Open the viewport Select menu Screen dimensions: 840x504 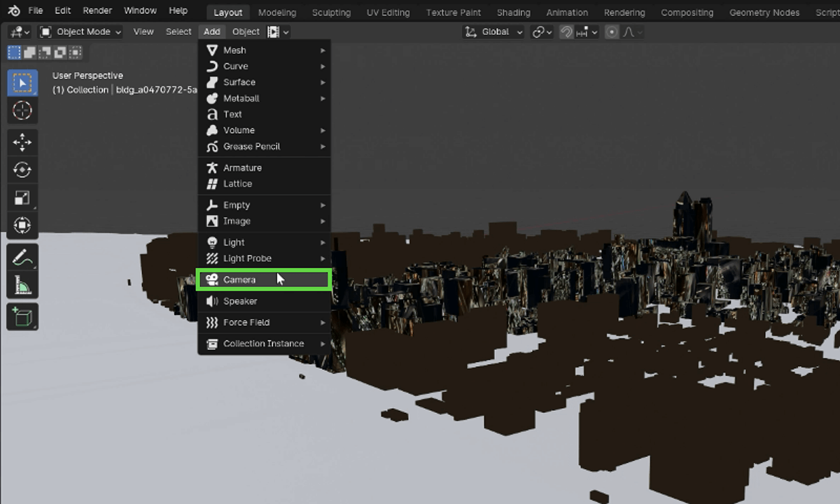tap(178, 32)
